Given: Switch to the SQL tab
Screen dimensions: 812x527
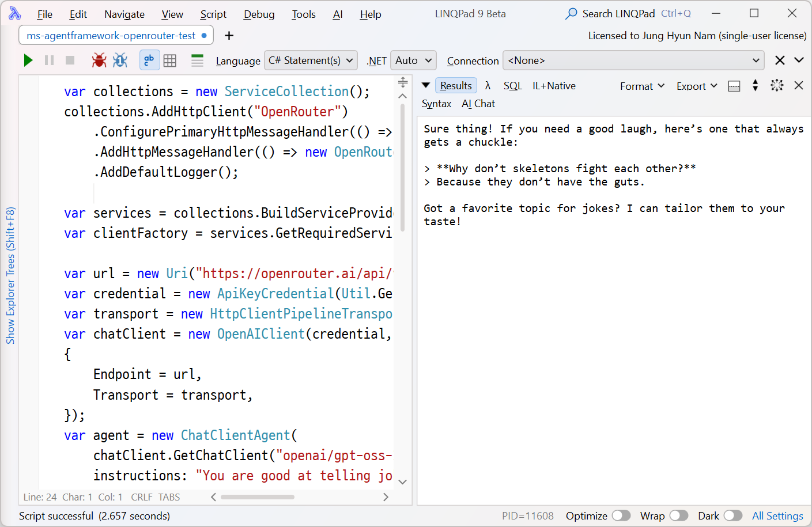Looking at the screenshot, I should (512, 86).
